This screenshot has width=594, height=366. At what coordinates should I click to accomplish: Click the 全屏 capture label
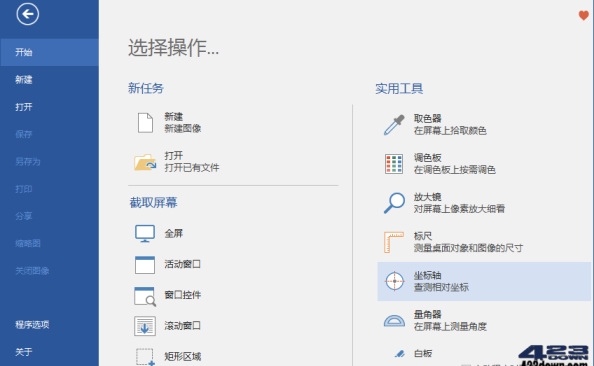174,233
